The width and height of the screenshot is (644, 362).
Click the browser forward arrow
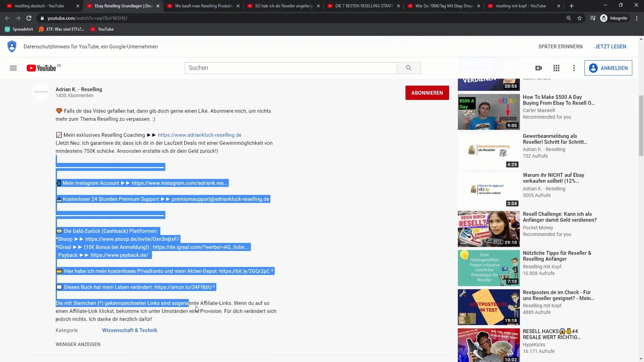click(x=18, y=18)
